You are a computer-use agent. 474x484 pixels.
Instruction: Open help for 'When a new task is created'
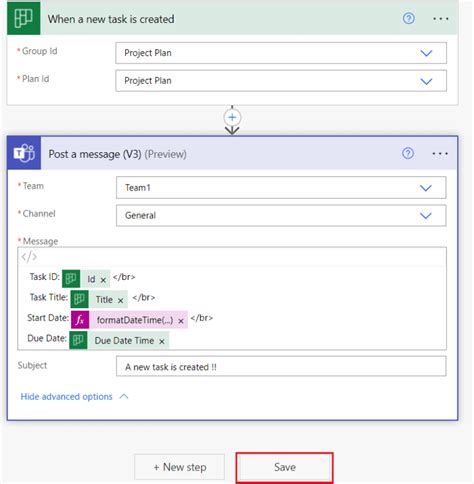pos(409,18)
